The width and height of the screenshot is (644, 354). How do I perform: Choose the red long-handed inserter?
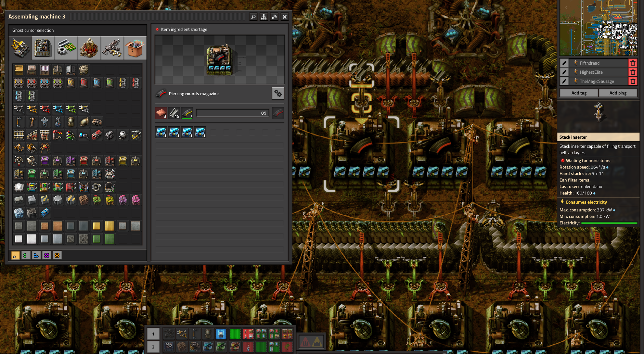(x=45, y=109)
